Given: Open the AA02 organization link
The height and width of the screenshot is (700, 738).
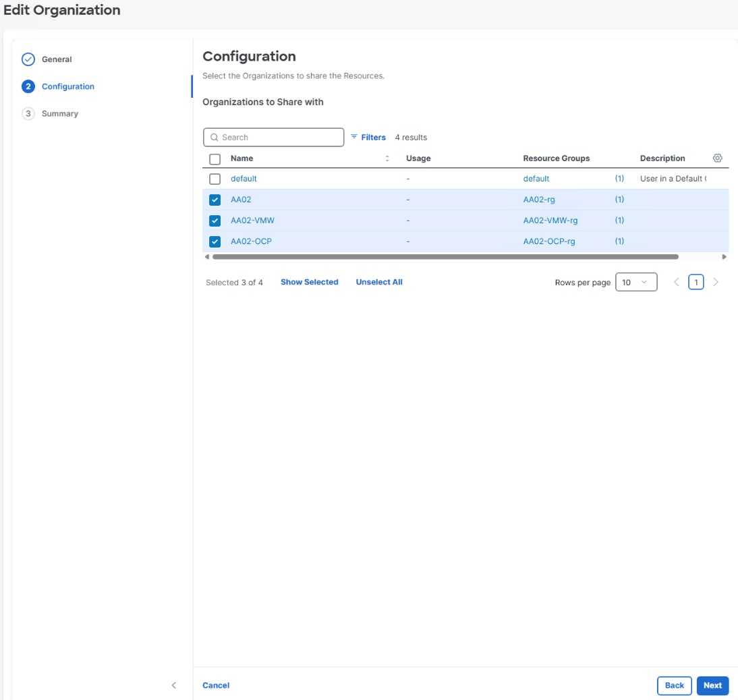Looking at the screenshot, I should click(x=241, y=200).
